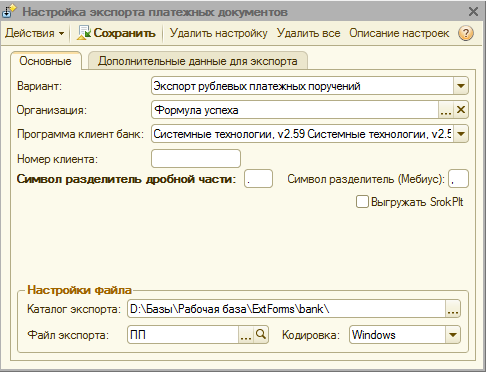Click the Файл экспорта input field
This screenshot has height=372, width=486.
(x=183, y=335)
